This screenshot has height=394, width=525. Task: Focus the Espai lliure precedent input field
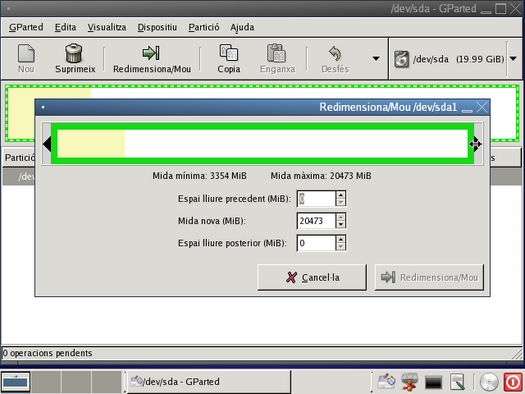click(x=316, y=199)
